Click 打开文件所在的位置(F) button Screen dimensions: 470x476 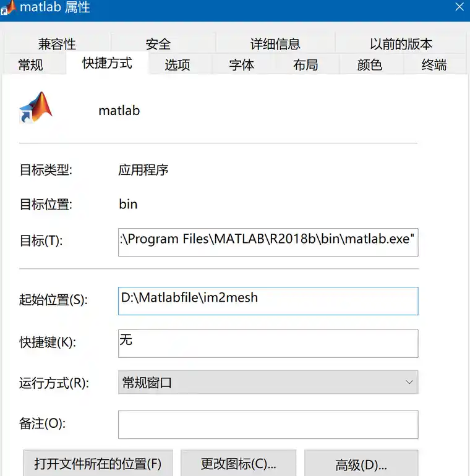(x=98, y=463)
